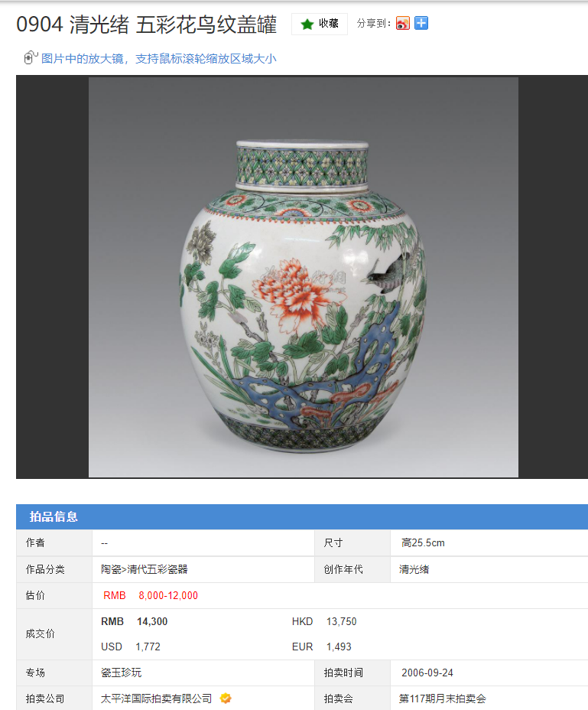588x710 pixels.
Task: Click the auction date 2006-09-24
Action: click(x=427, y=673)
